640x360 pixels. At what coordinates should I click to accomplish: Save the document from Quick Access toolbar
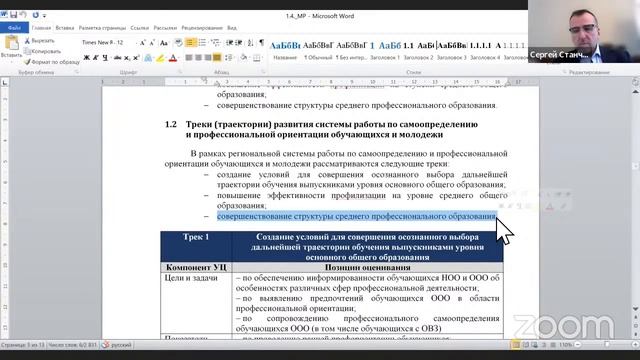tap(14, 15)
